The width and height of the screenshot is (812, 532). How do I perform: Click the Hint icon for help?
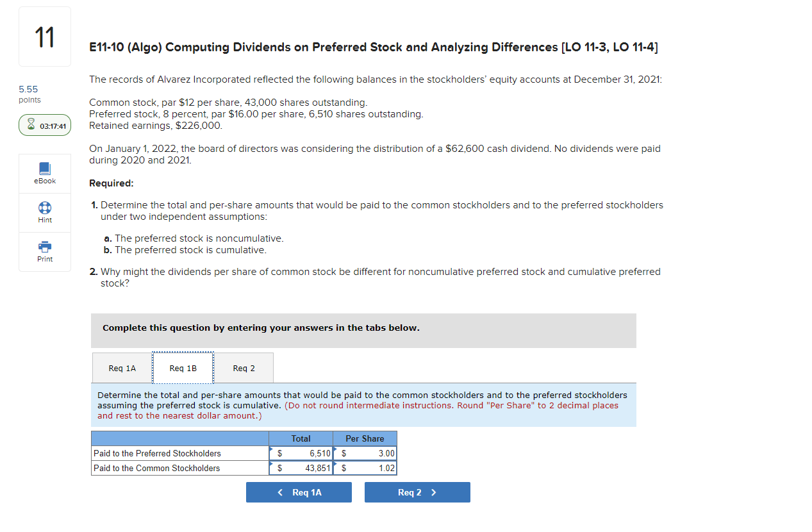44,212
